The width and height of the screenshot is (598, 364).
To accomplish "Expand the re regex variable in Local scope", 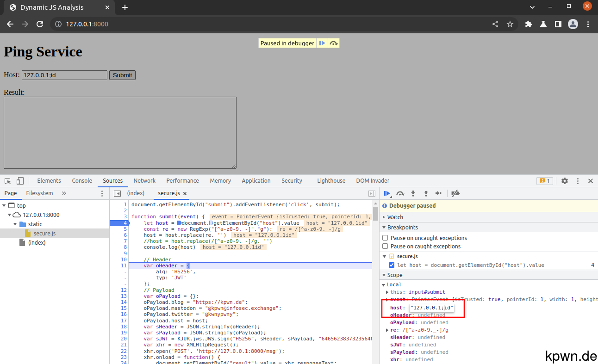I will (x=387, y=330).
